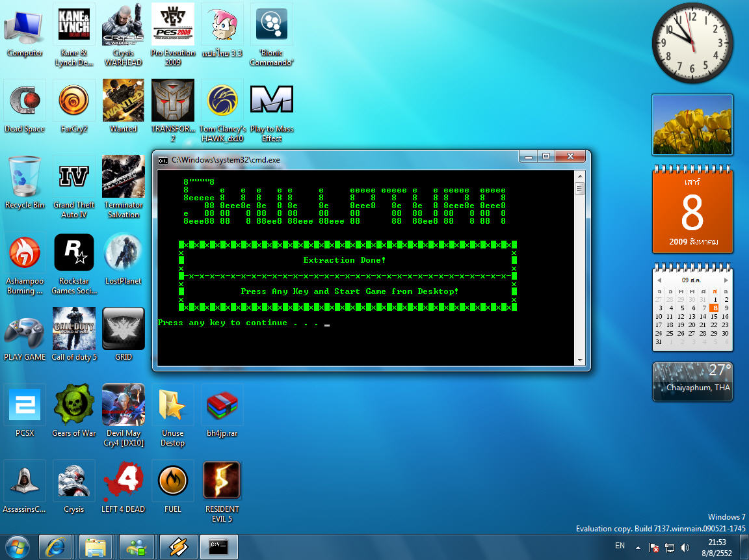Minimize the cmd.exe window
The height and width of the screenshot is (560, 749).
[529, 156]
